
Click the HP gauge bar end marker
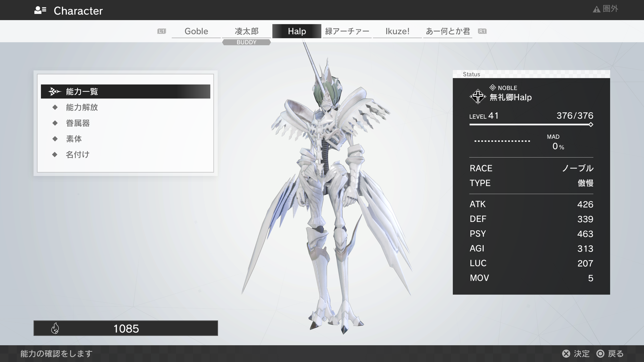(591, 125)
